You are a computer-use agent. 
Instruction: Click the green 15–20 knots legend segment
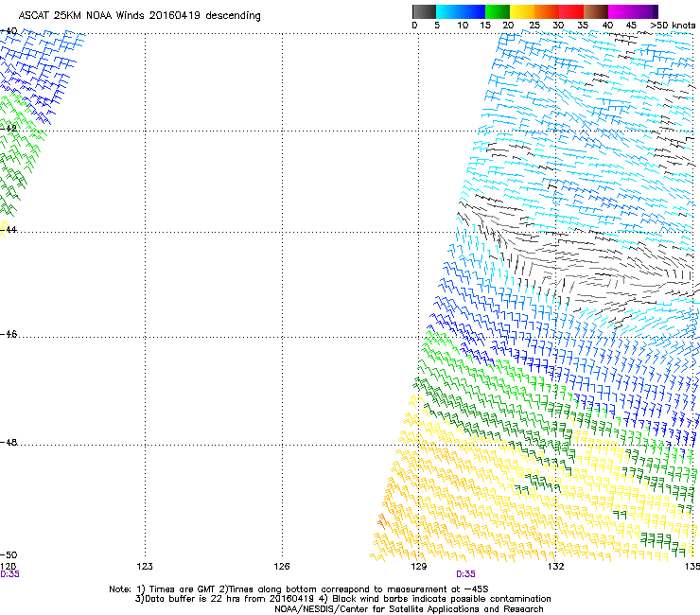498,11
